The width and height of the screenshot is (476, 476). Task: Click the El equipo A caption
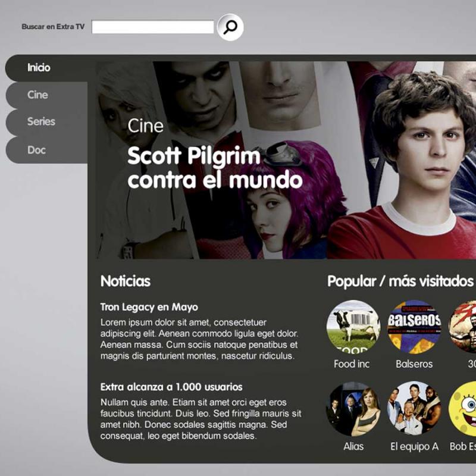pos(414,446)
